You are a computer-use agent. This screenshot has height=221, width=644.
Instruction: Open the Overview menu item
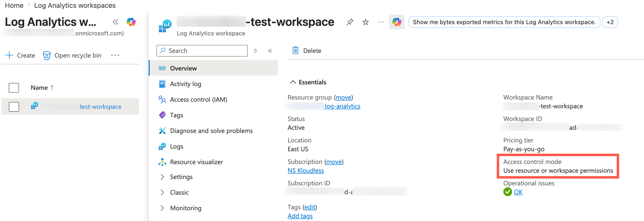214,68
